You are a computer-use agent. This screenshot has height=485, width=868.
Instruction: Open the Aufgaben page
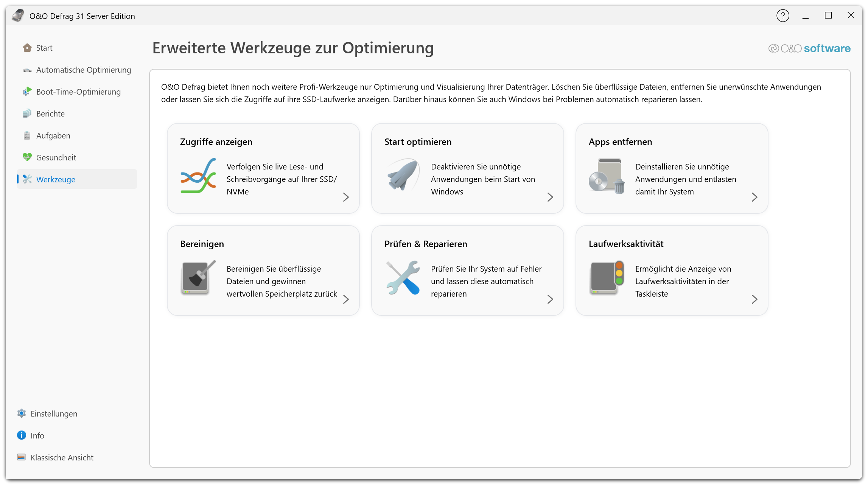(77, 135)
